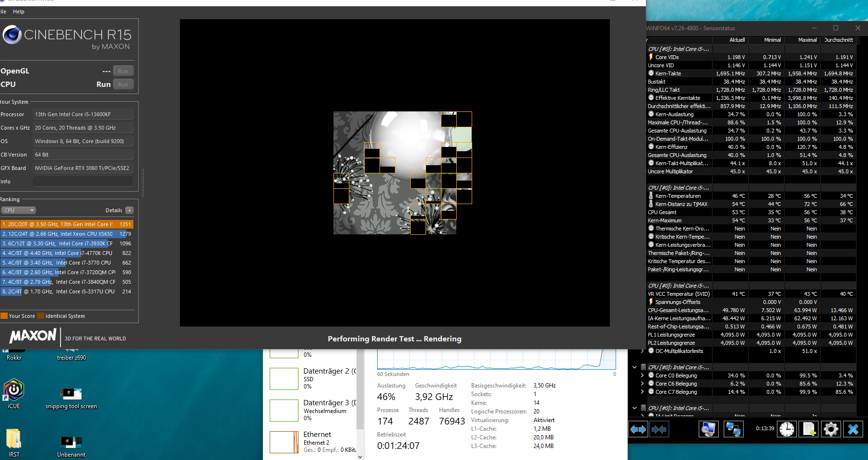Click the Minimal column header in HWiNFO

pyautogui.click(x=766, y=40)
